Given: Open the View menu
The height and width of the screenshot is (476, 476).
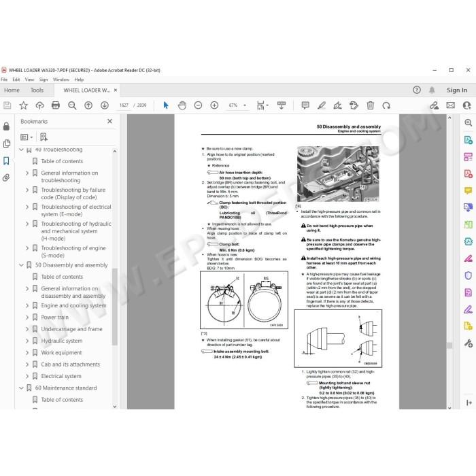Looking at the screenshot, I should point(29,80).
